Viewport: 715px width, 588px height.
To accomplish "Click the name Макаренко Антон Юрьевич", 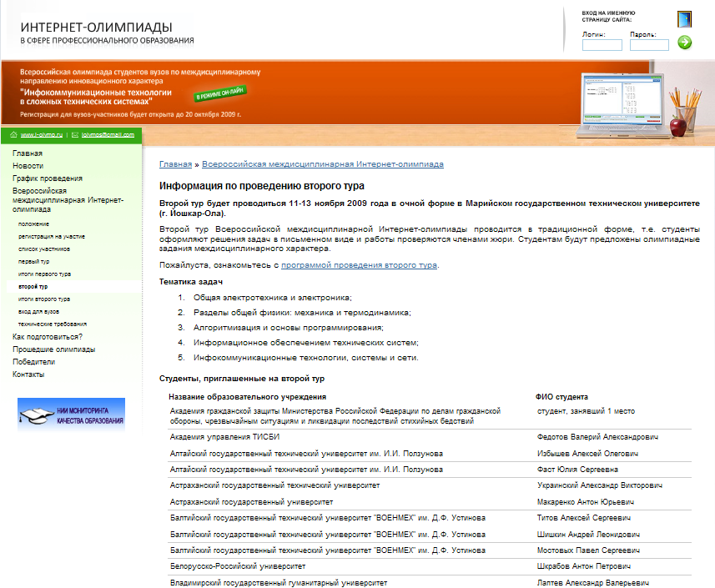I will [586, 502].
